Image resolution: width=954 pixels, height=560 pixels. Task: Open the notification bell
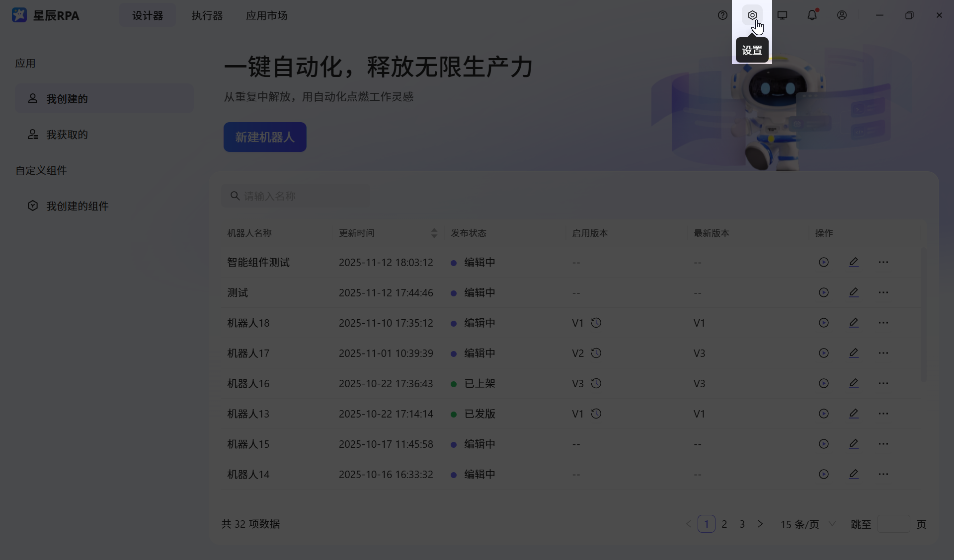[812, 15]
